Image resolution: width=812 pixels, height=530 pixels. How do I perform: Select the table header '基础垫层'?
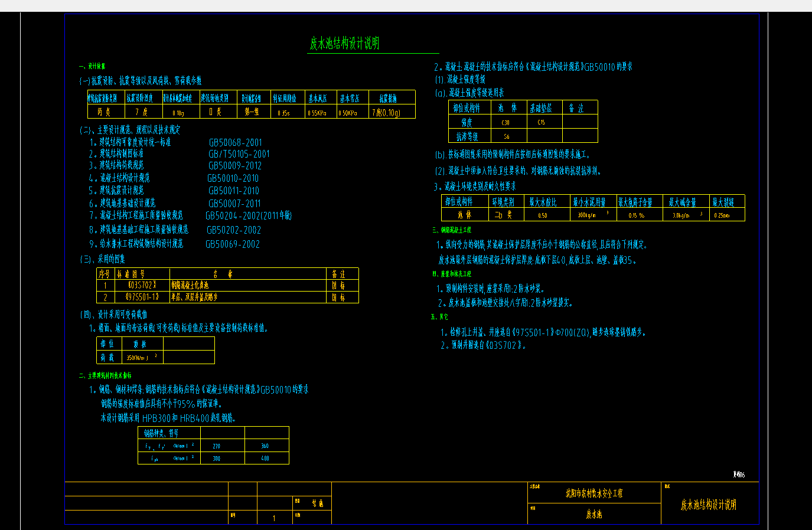click(x=541, y=108)
